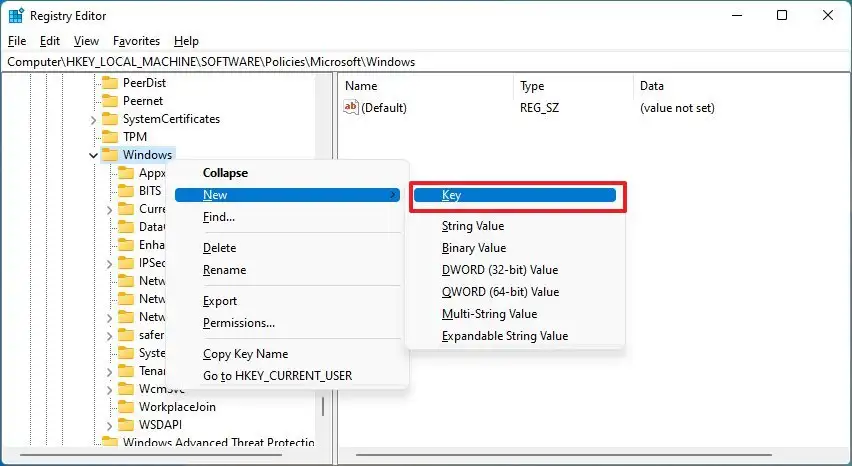
Task: Click the Windows Advanced Threat Protection folder icon
Action: (110, 443)
